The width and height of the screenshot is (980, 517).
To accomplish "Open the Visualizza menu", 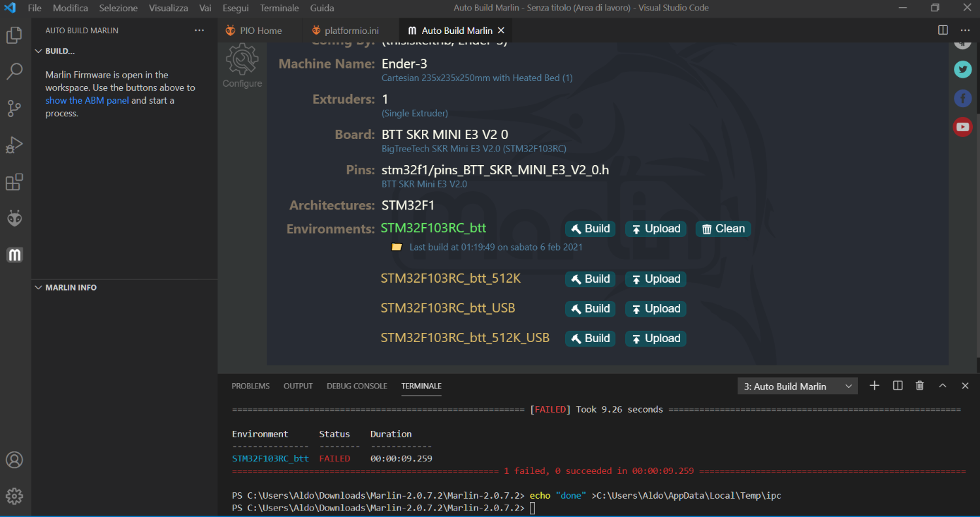I will pyautogui.click(x=169, y=8).
